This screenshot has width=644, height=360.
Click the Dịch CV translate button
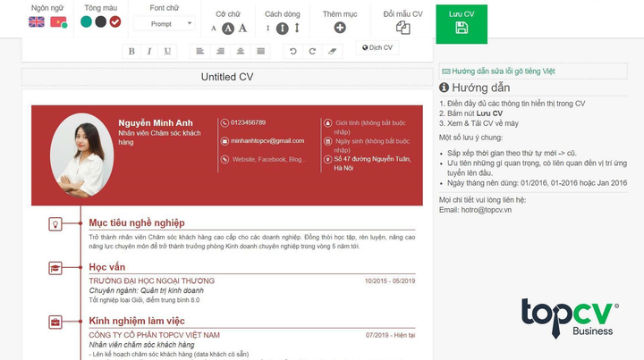(x=377, y=47)
